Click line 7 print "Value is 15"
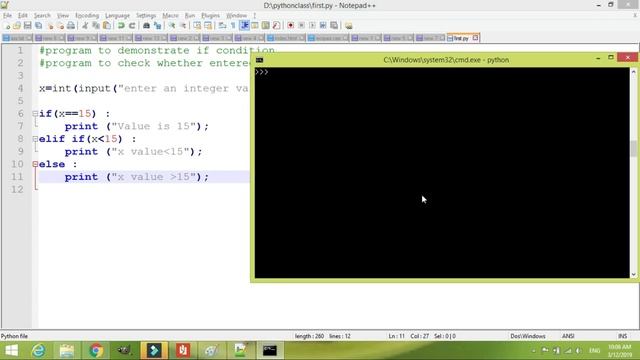The image size is (640, 360). click(x=136, y=126)
